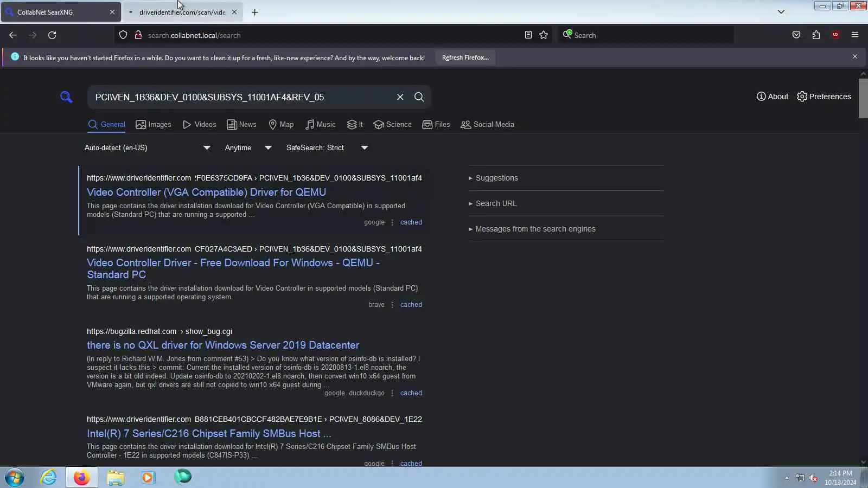868x488 pixels.
Task: Open Windows Explorer folder from taskbar
Action: (116, 477)
